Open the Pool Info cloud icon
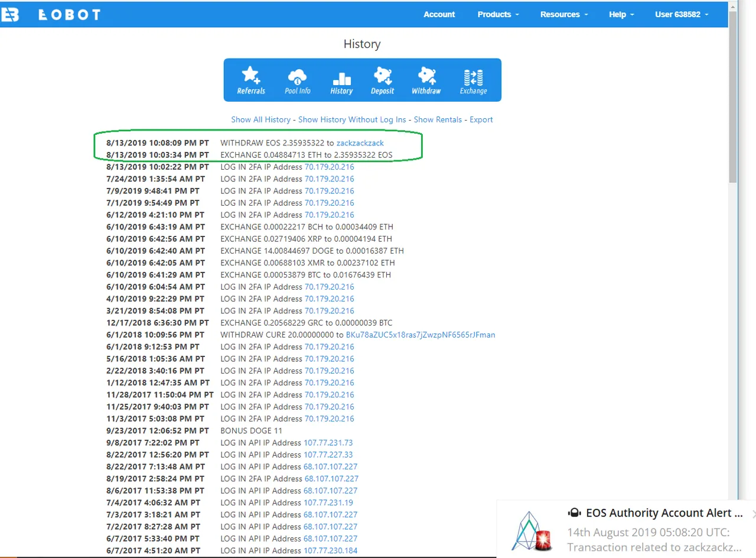The width and height of the screenshot is (756, 558). coord(297,80)
